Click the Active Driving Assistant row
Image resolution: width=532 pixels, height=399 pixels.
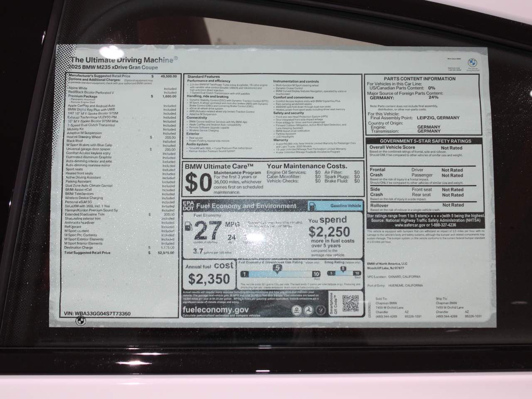click(x=121, y=177)
